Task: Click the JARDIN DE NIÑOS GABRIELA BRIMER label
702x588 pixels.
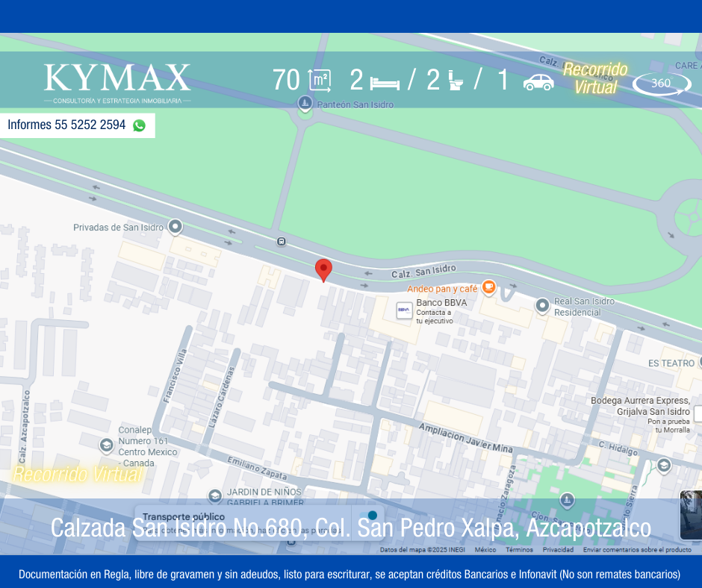Action: click(x=265, y=497)
